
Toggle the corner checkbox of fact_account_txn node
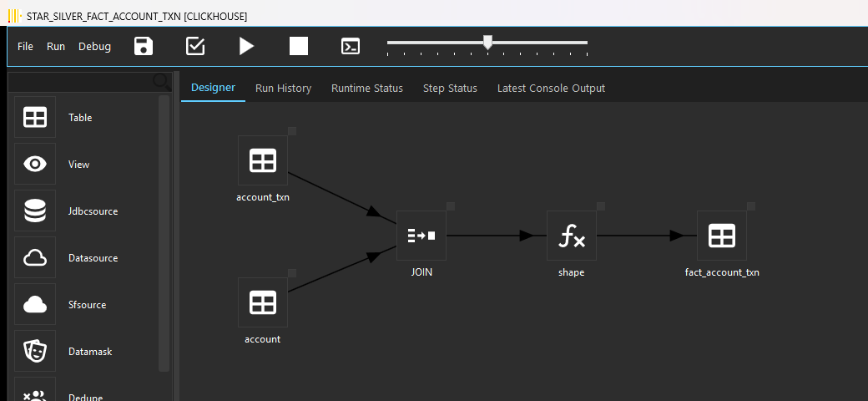click(x=751, y=206)
